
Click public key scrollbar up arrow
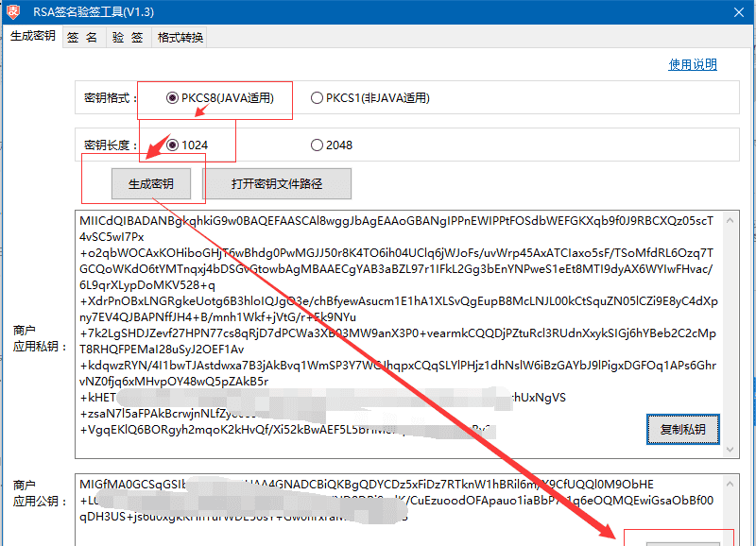click(730, 484)
